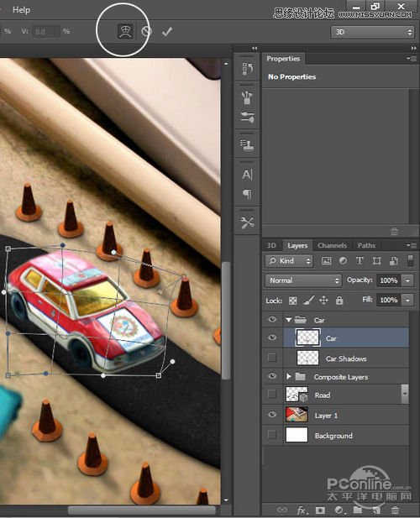Image resolution: width=420 pixels, height=518 pixels.
Task: Commit the transform with the checkmark
Action: click(167, 32)
